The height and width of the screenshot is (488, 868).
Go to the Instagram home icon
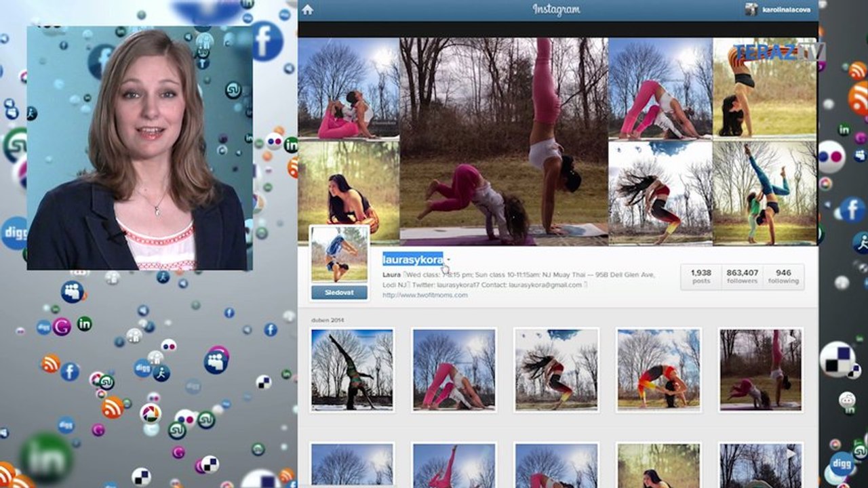(x=308, y=9)
